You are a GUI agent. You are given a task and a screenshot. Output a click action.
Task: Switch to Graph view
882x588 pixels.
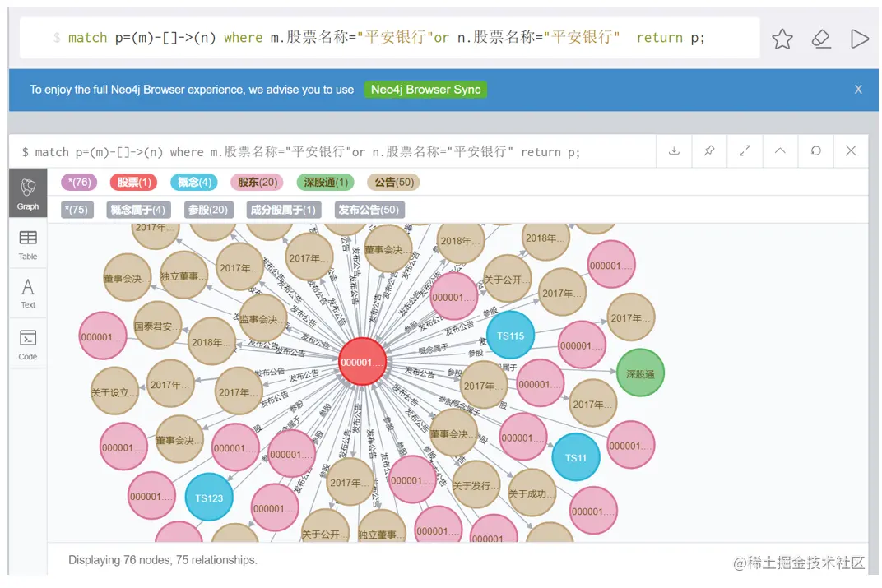point(28,192)
